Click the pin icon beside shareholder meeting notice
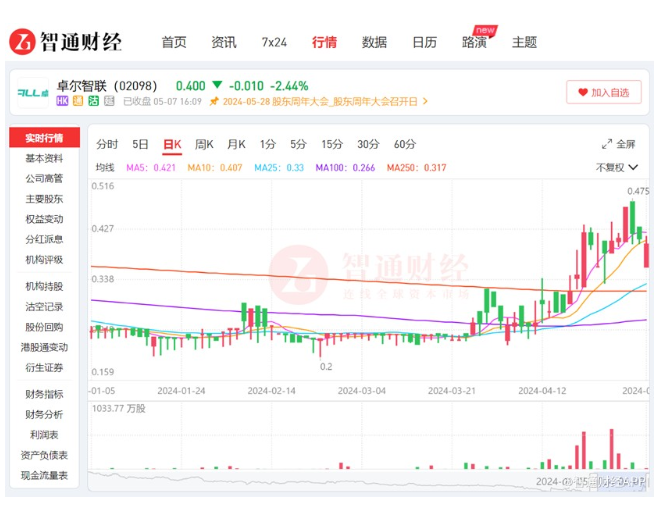Image resolution: width=670 pixels, height=529 pixels. click(214, 101)
